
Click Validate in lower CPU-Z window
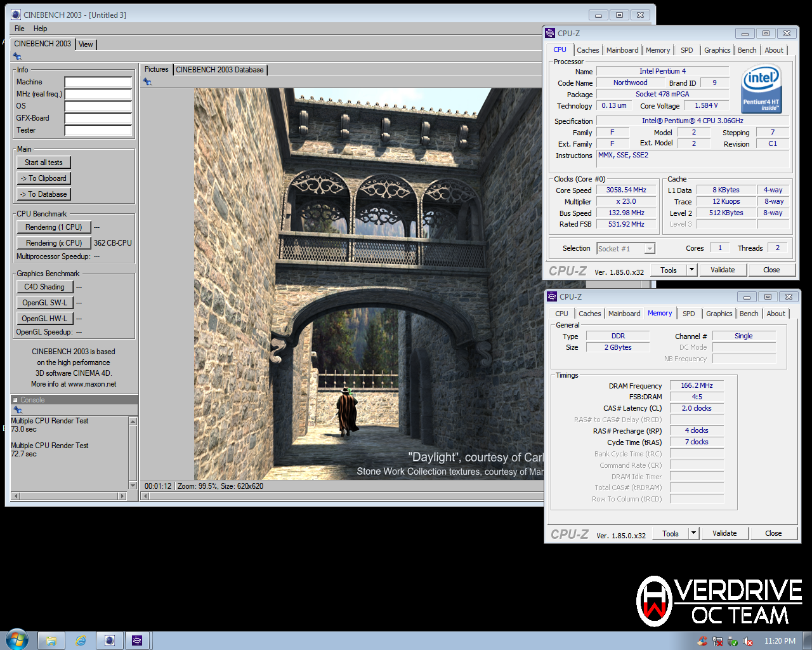(x=724, y=533)
